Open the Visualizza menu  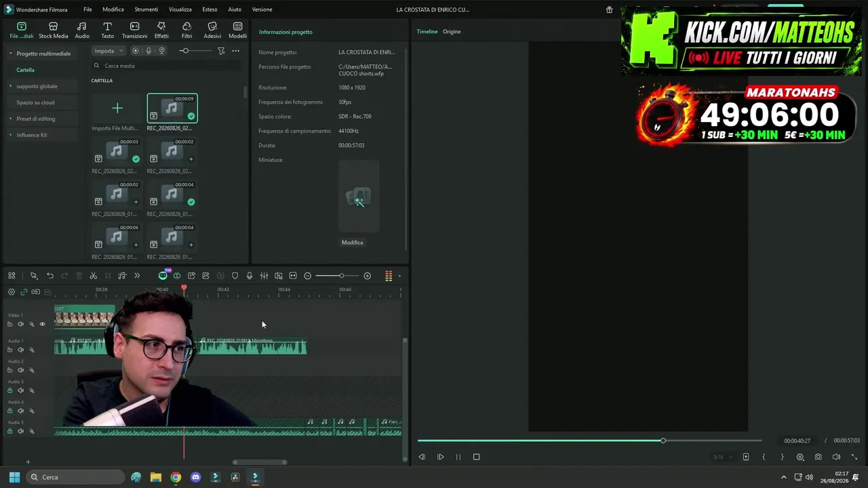click(x=180, y=9)
